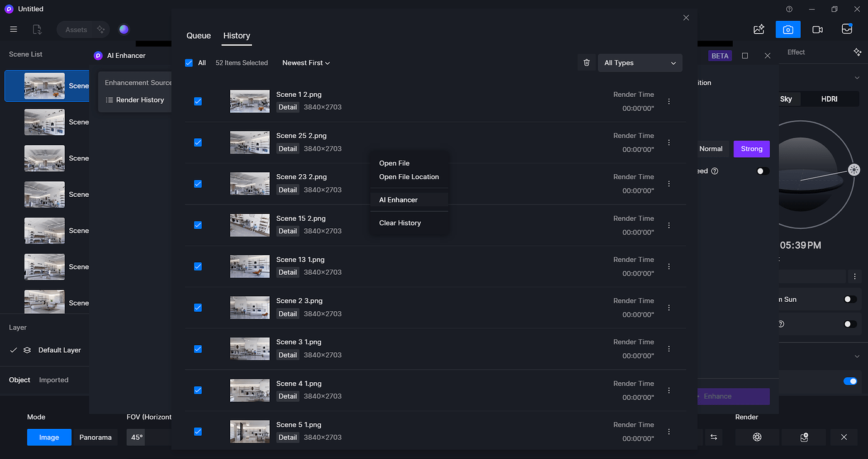Switch to the AI image mode icon
Viewport: 868px width, 459px height.
(759, 30)
